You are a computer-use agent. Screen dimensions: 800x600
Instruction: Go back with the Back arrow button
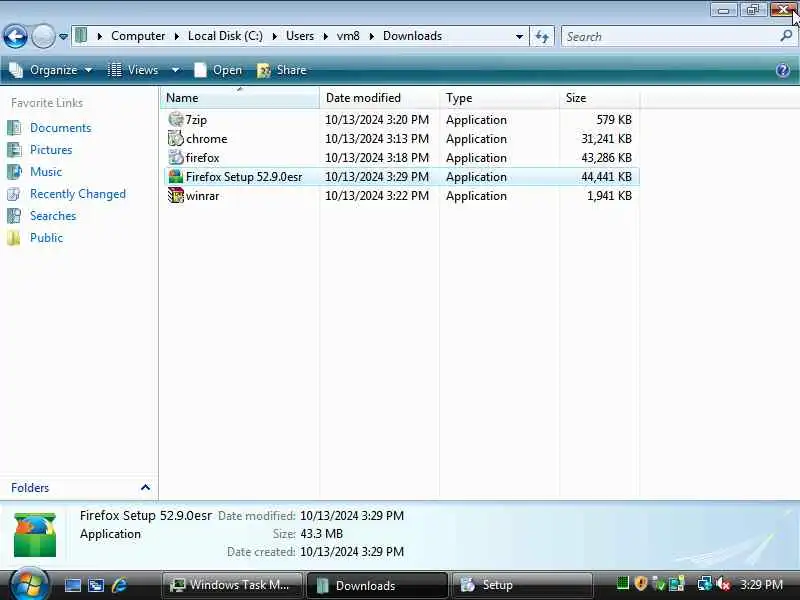[x=15, y=36]
